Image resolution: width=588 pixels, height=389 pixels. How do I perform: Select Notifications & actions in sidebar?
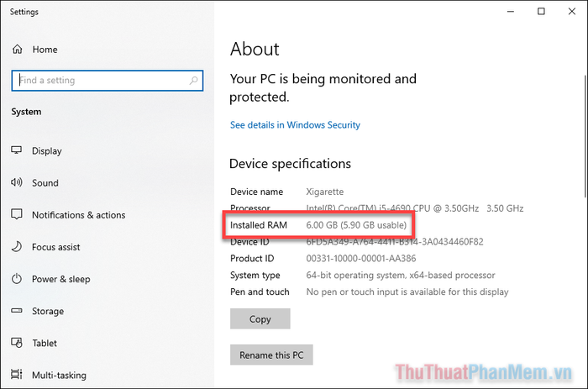click(x=79, y=215)
